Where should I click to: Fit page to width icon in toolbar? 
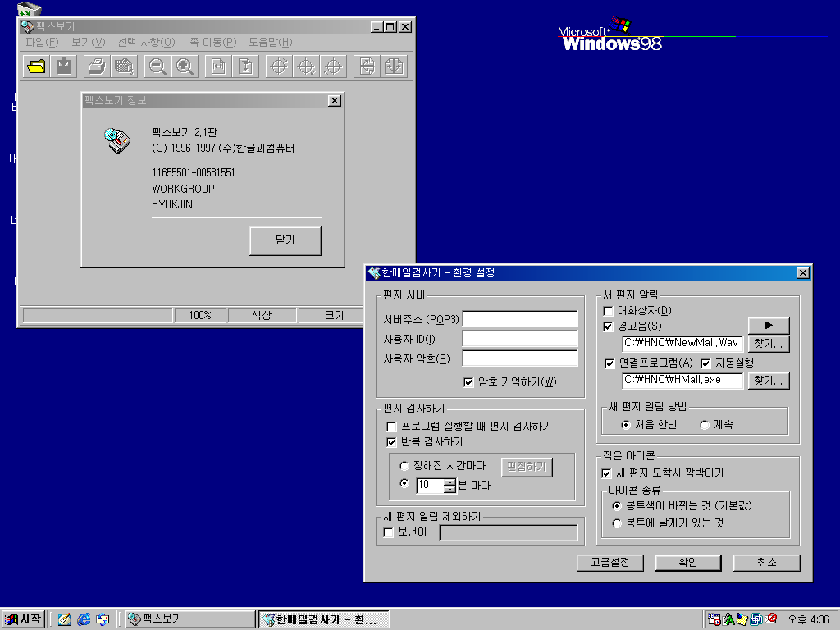coord(218,66)
